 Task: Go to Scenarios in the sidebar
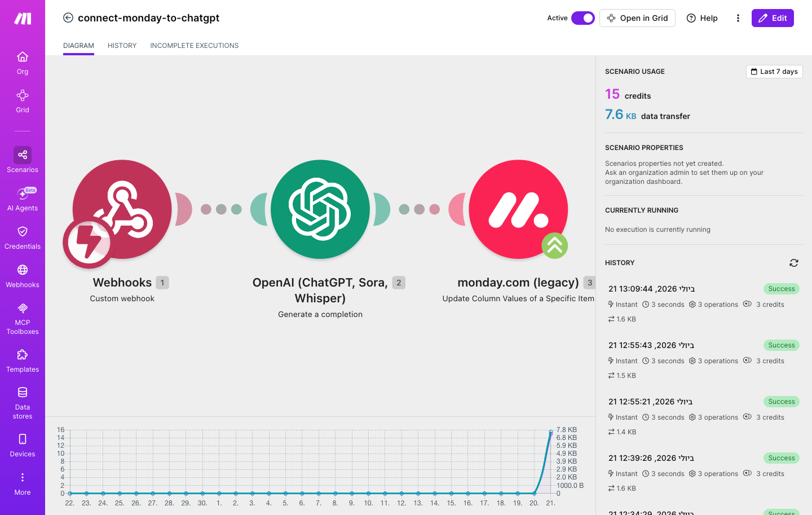click(23, 160)
